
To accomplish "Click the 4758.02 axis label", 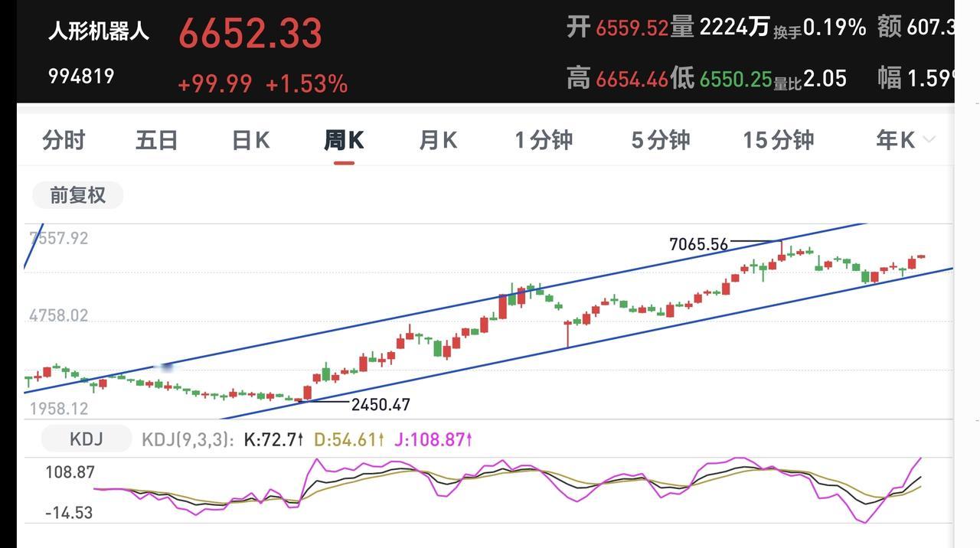I will click(x=59, y=315).
